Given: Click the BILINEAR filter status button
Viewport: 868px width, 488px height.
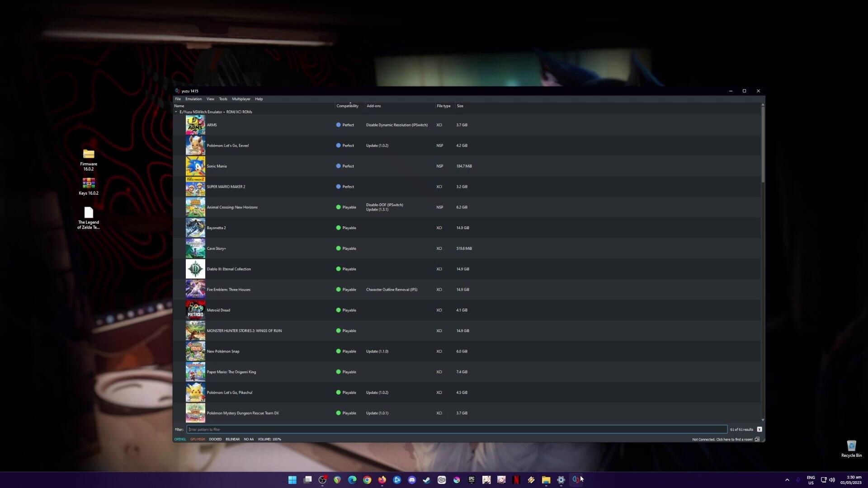Looking at the screenshot, I should (x=232, y=439).
